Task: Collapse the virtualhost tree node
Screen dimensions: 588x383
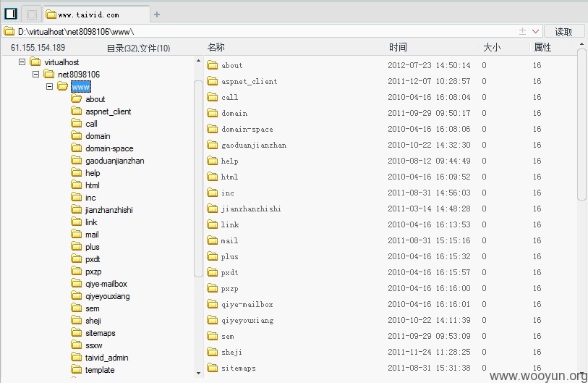Action: click(x=22, y=62)
